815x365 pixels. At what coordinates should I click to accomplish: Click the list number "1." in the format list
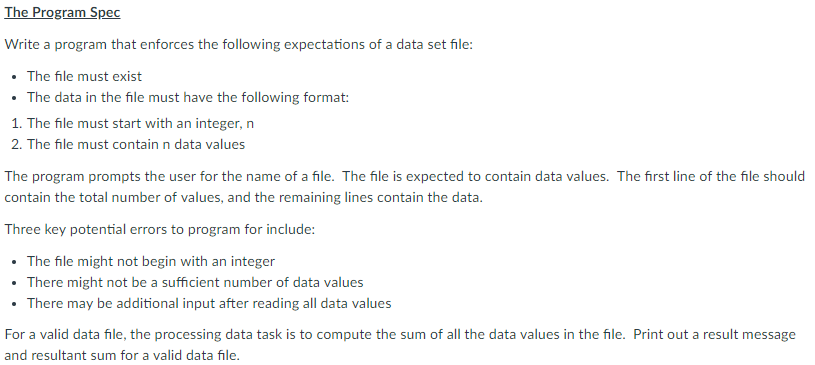pyautogui.click(x=17, y=124)
